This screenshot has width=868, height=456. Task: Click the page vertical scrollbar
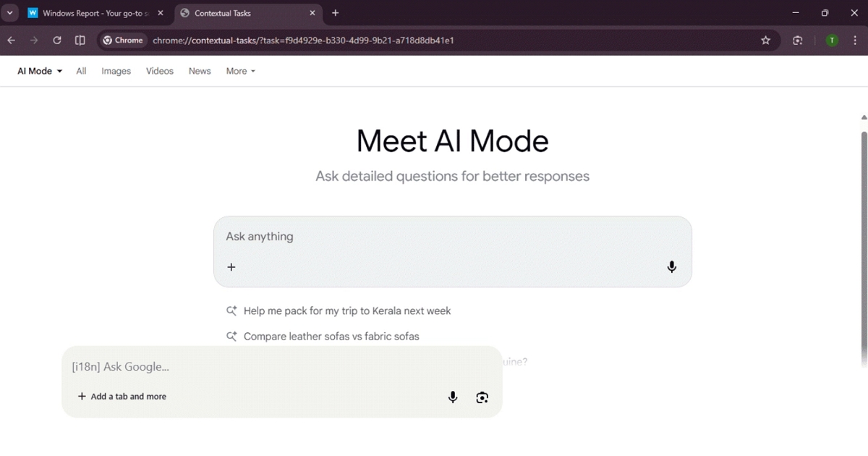864,246
